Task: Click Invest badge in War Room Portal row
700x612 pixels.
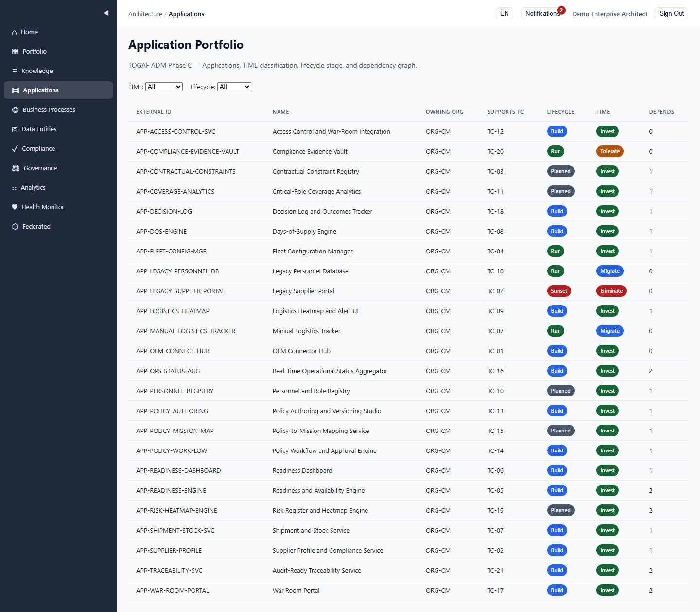Action: (x=608, y=591)
